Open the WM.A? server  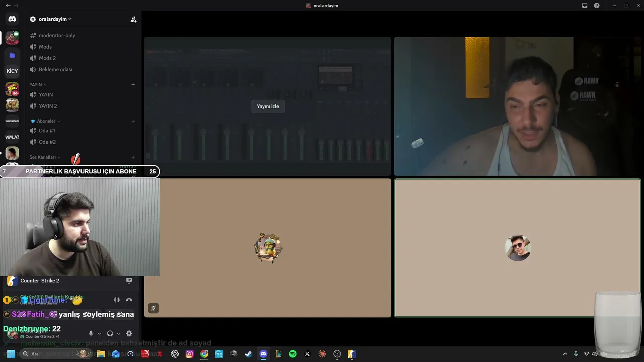[12, 137]
